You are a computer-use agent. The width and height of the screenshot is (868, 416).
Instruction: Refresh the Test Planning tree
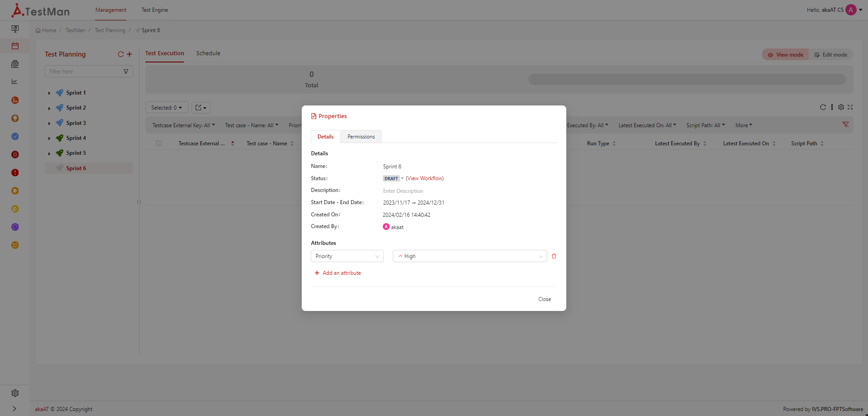(121, 54)
